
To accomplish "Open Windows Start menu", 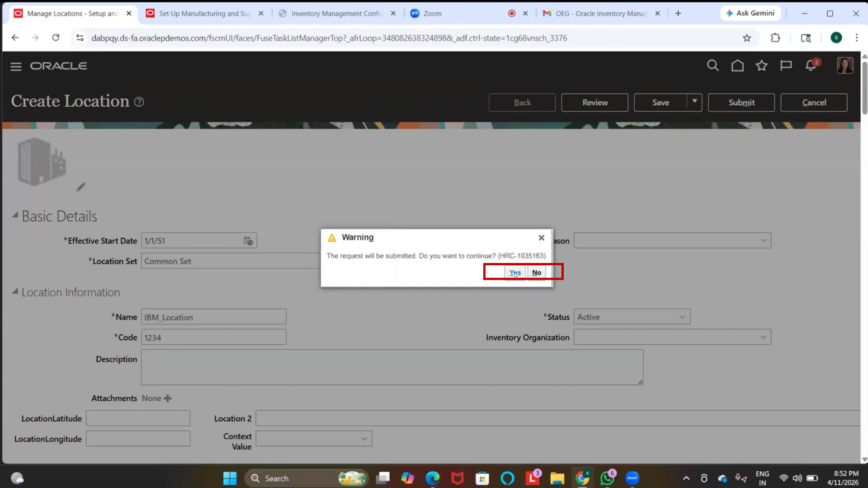I will (230, 478).
